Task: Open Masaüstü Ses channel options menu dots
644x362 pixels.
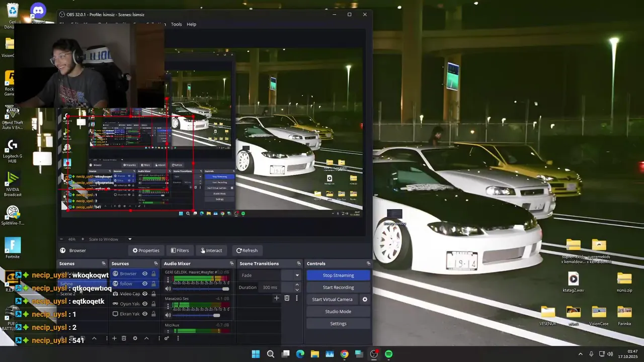Action: tap(168, 306)
